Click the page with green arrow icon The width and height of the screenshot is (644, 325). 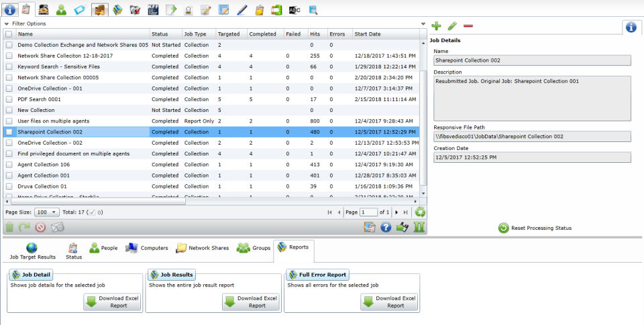coord(170,10)
